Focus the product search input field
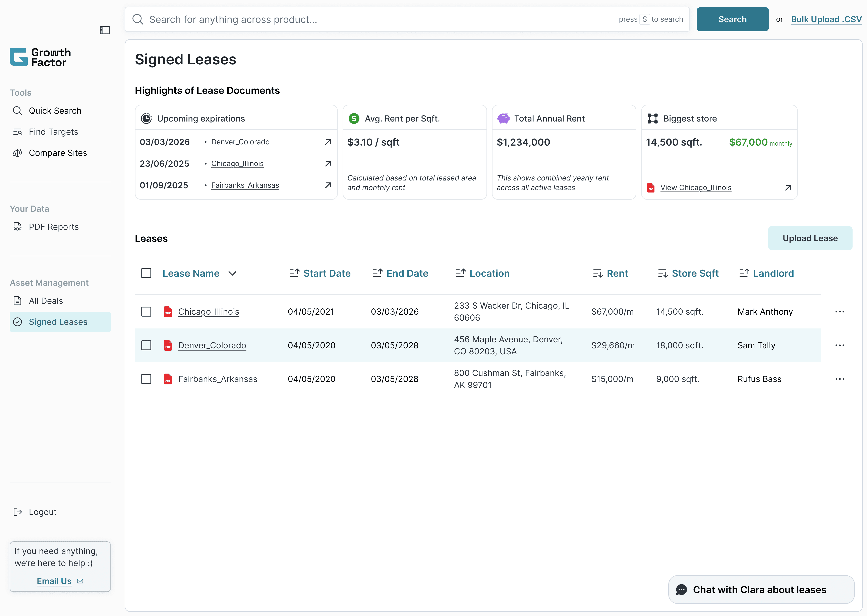Screen dimensions: 867x616 point(380,19)
